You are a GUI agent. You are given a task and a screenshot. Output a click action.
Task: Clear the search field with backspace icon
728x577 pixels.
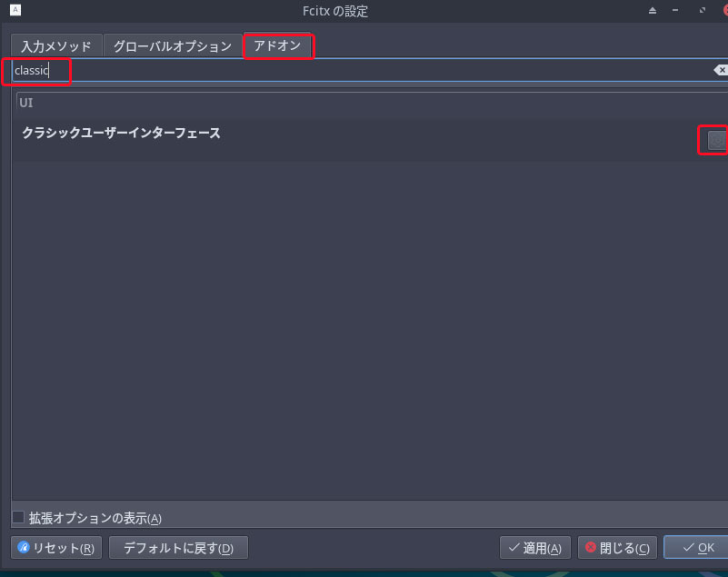[721, 70]
